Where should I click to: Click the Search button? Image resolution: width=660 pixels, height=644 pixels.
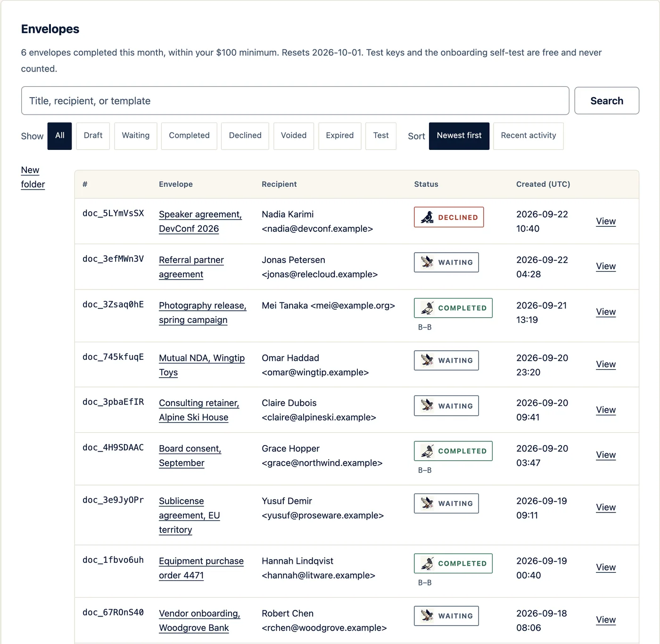pos(607,100)
